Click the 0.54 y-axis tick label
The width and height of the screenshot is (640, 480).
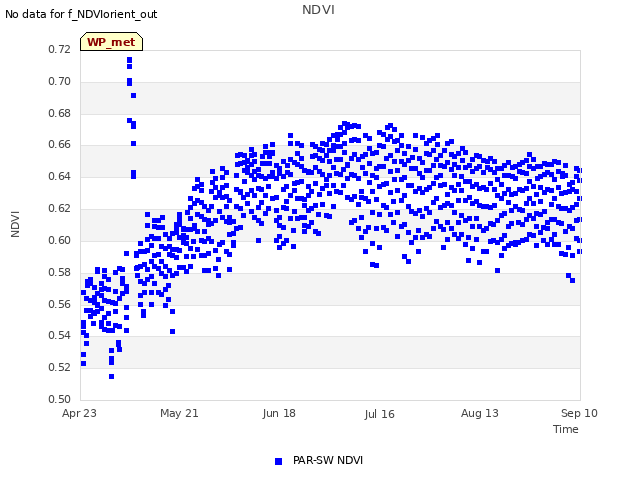60,335
